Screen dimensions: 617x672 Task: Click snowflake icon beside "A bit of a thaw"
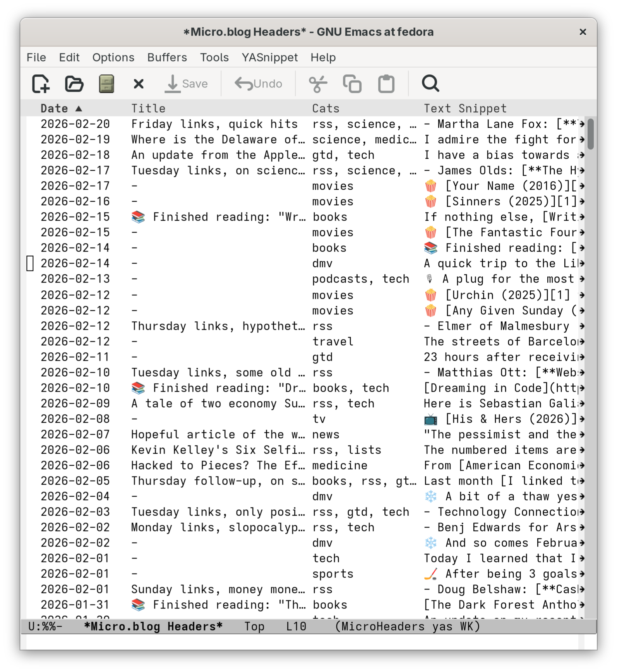tap(430, 496)
